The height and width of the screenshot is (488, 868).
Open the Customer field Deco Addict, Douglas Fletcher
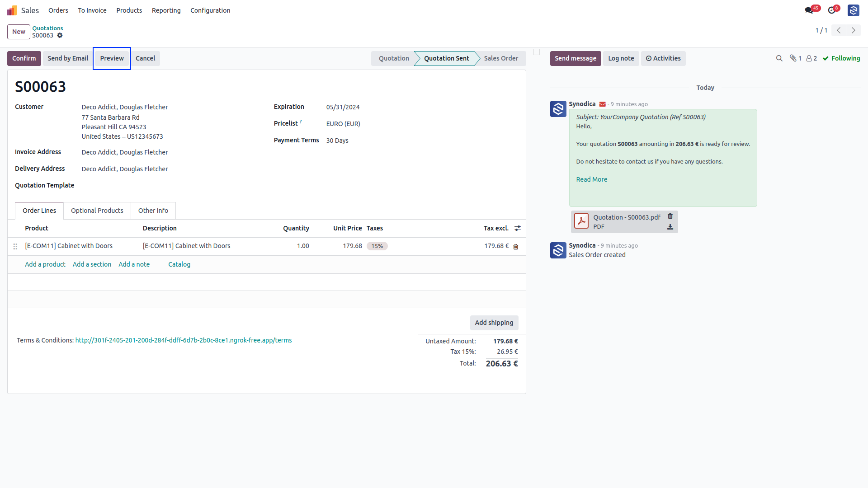[125, 107]
